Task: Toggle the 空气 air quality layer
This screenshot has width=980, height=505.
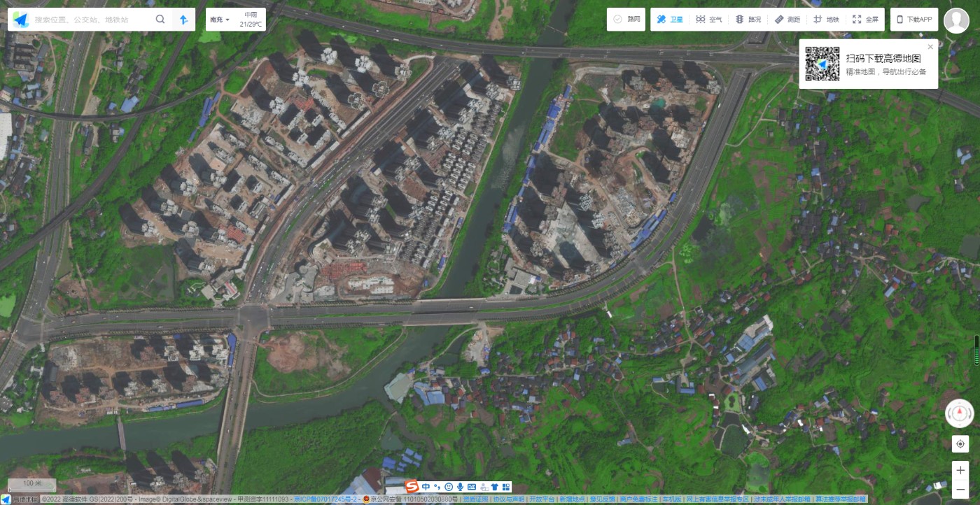Action: tap(708, 20)
